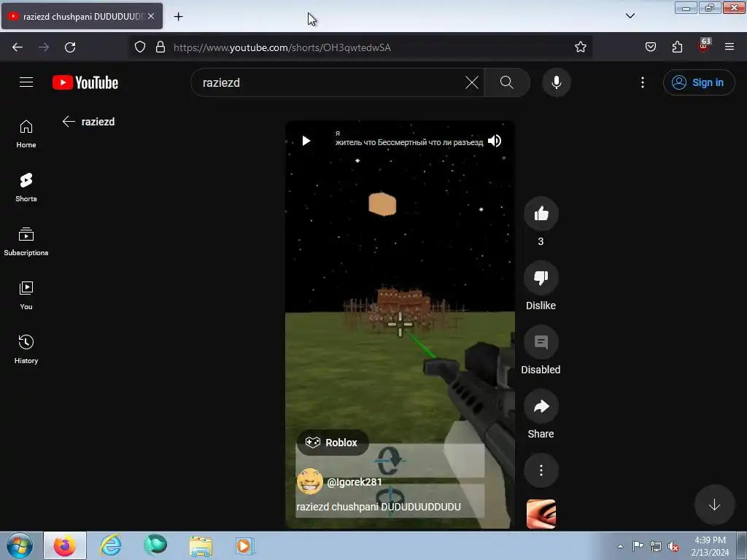Screen dimensions: 747x560
Task: Open a new Firefox tab
Action: pyautogui.click(x=178, y=17)
